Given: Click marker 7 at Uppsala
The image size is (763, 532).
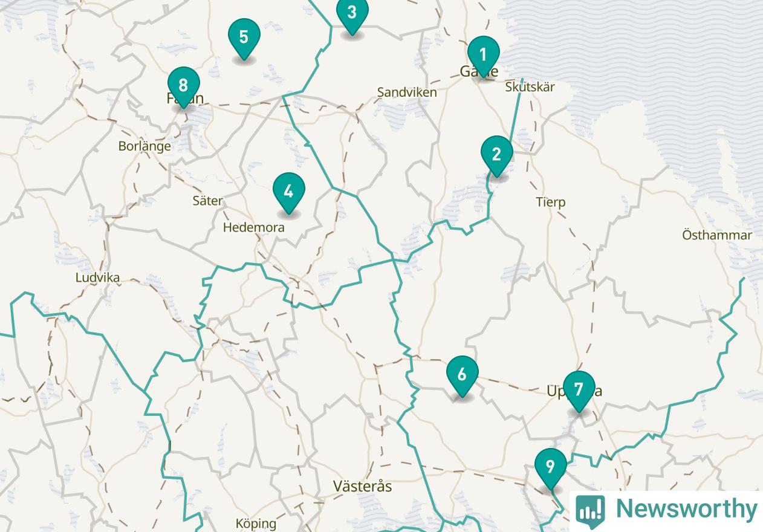Looking at the screenshot, I should [579, 391].
